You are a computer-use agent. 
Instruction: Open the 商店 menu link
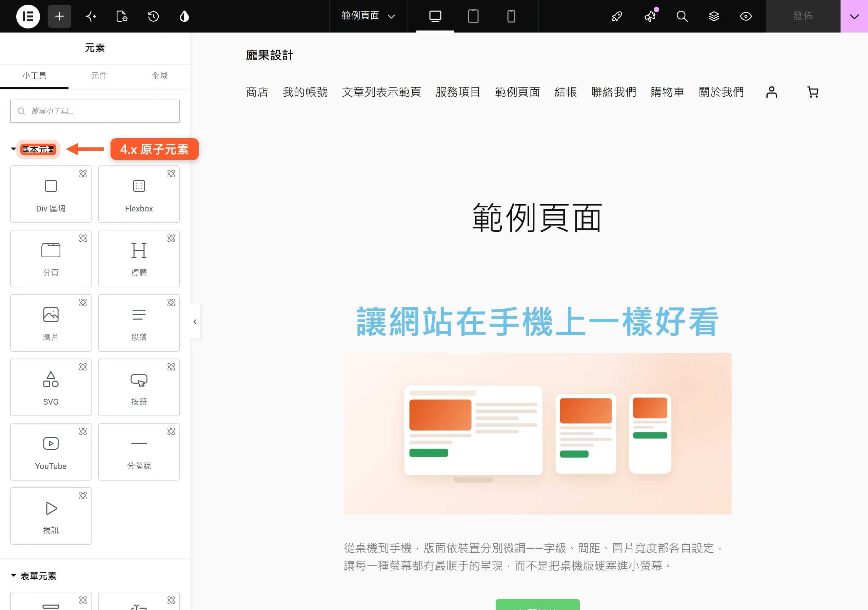(257, 92)
